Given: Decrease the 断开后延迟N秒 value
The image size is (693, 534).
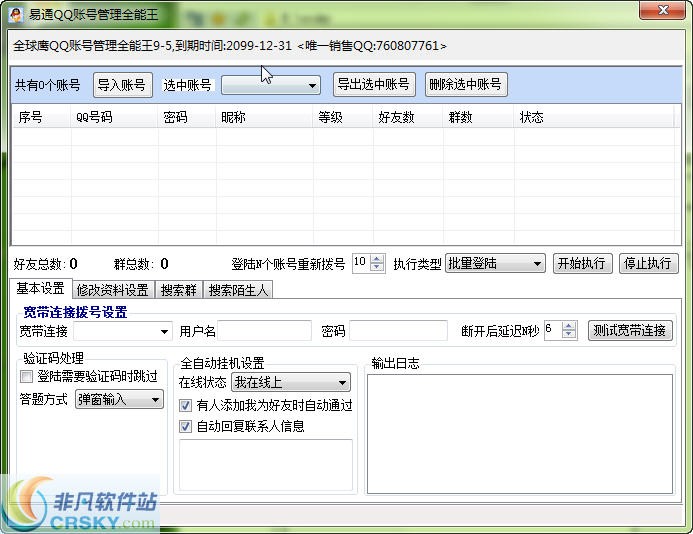Looking at the screenshot, I should coord(569,335).
